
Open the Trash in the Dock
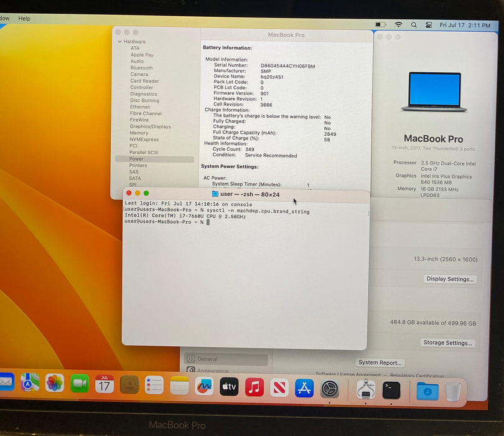tap(453, 392)
